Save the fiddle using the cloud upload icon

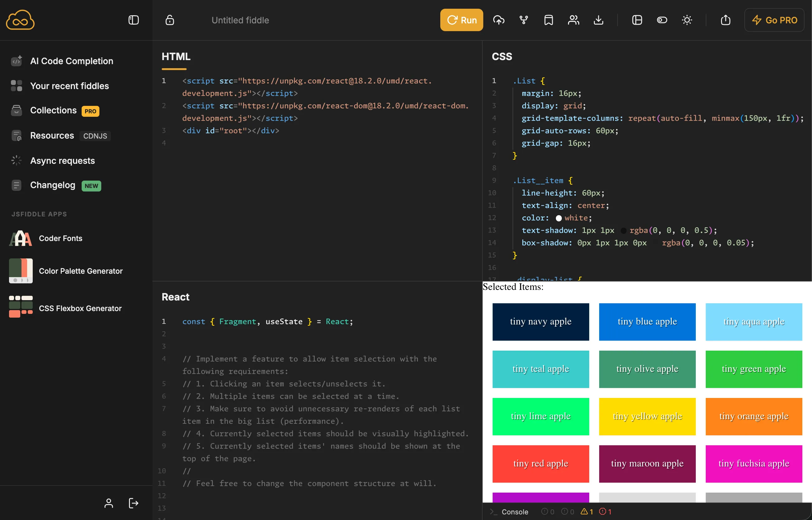point(499,20)
